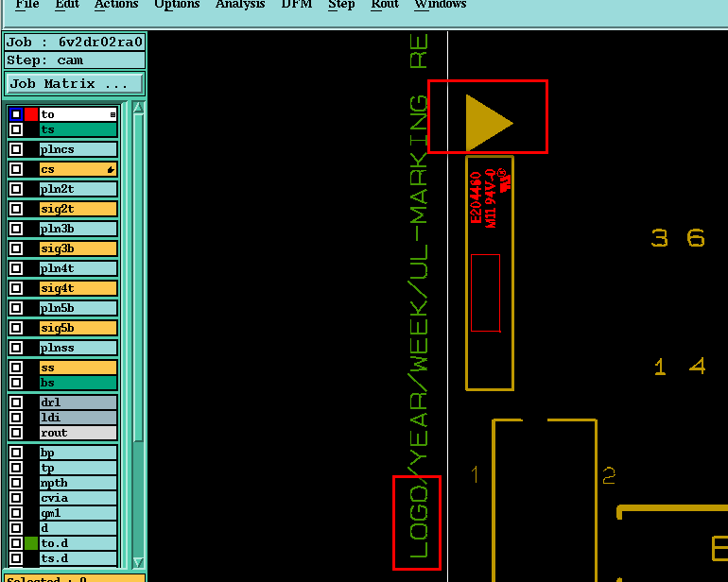Image resolution: width=728 pixels, height=582 pixels.
Task: Select the drl layer row
Action: click(x=78, y=402)
